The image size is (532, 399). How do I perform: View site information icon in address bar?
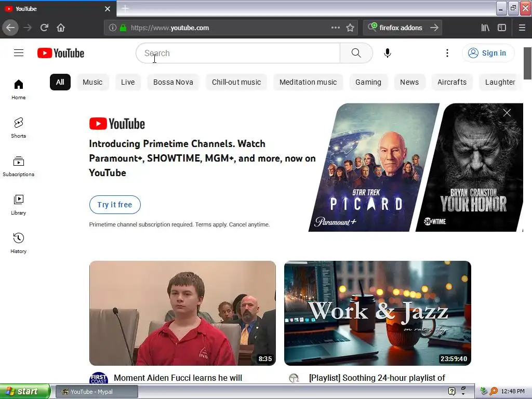point(112,28)
